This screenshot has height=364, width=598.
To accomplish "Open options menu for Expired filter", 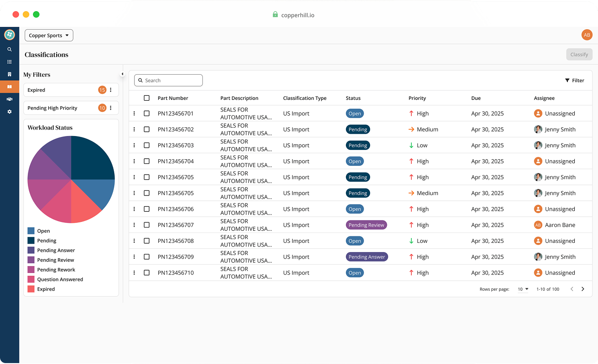I will coord(110,90).
